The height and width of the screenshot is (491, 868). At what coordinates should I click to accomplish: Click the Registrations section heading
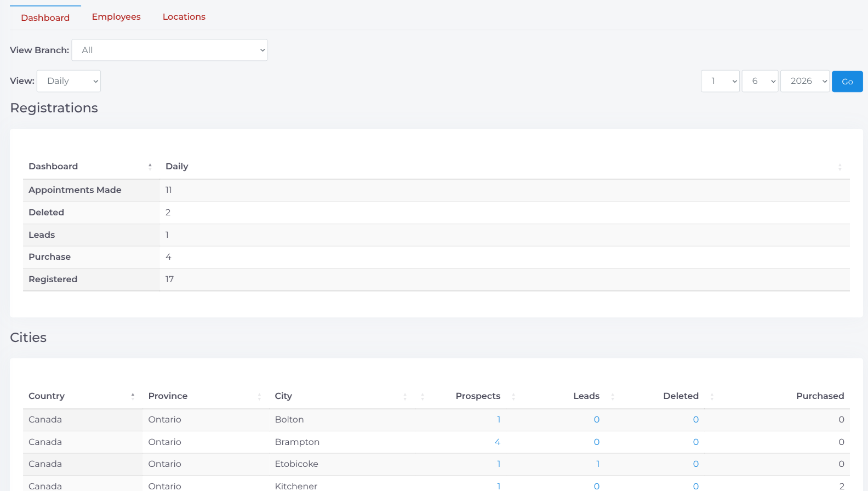point(54,108)
